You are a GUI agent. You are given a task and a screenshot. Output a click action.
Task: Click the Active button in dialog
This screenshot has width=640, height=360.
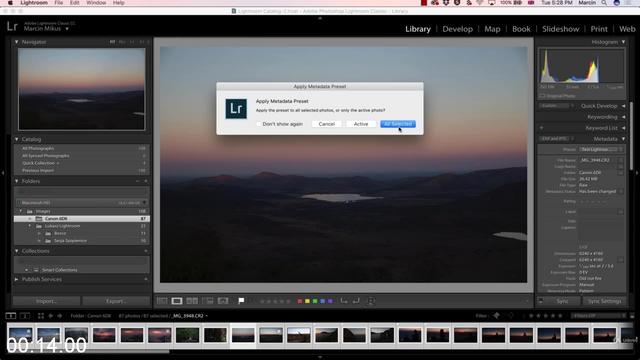click(361, 124)
